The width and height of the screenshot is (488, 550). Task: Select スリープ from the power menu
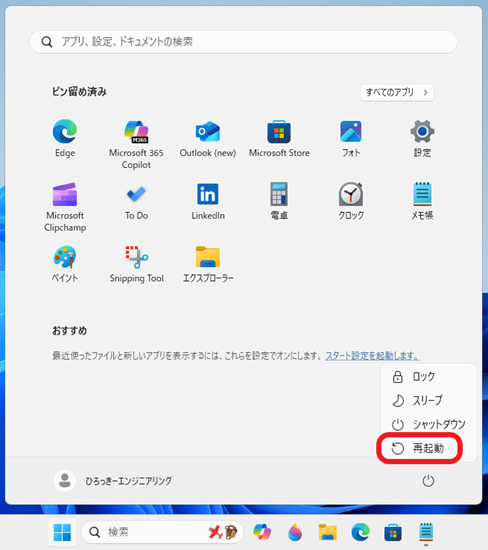428,401
